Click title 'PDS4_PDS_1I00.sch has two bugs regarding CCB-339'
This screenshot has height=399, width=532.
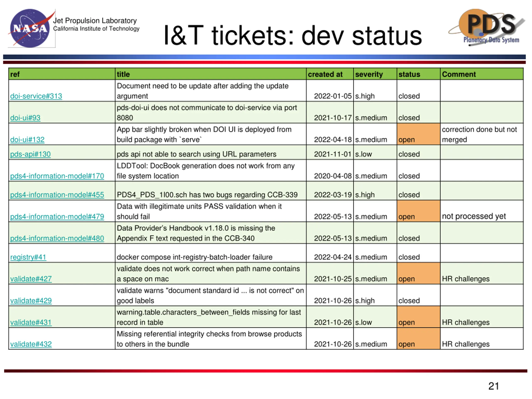pos(207,195)
